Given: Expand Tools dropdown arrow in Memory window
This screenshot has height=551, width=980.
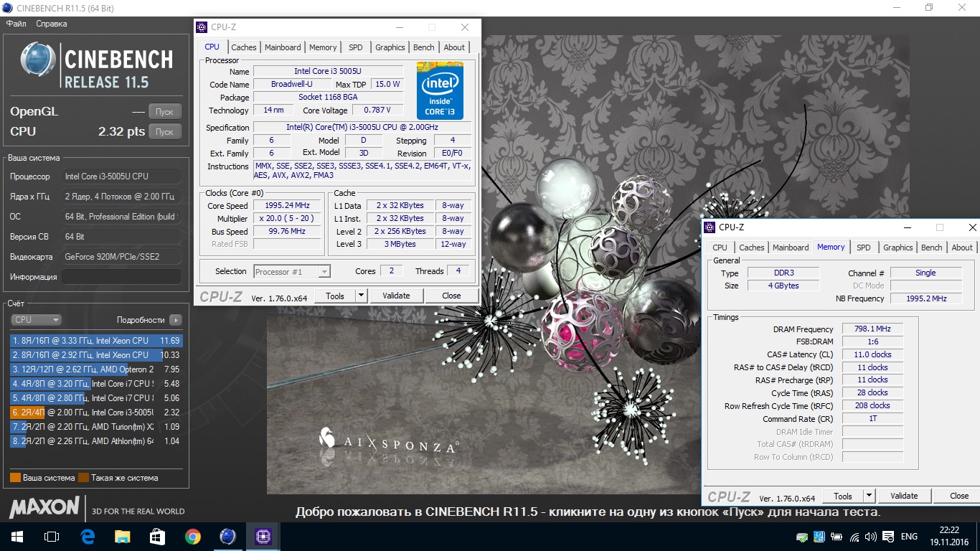Looking at the screenshot, I should point(869,496).
